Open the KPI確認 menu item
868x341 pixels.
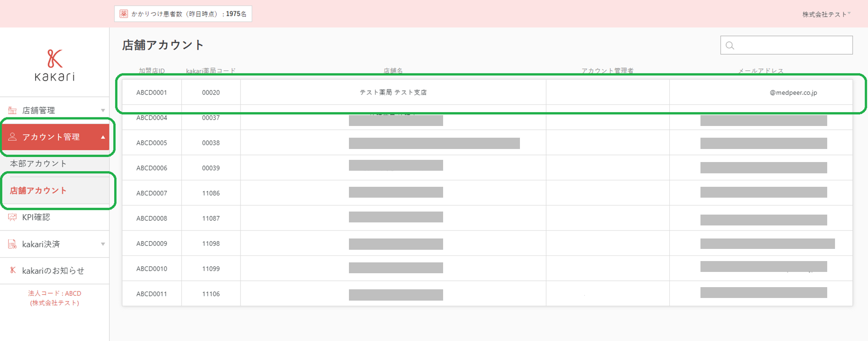[x=36, y=217]
